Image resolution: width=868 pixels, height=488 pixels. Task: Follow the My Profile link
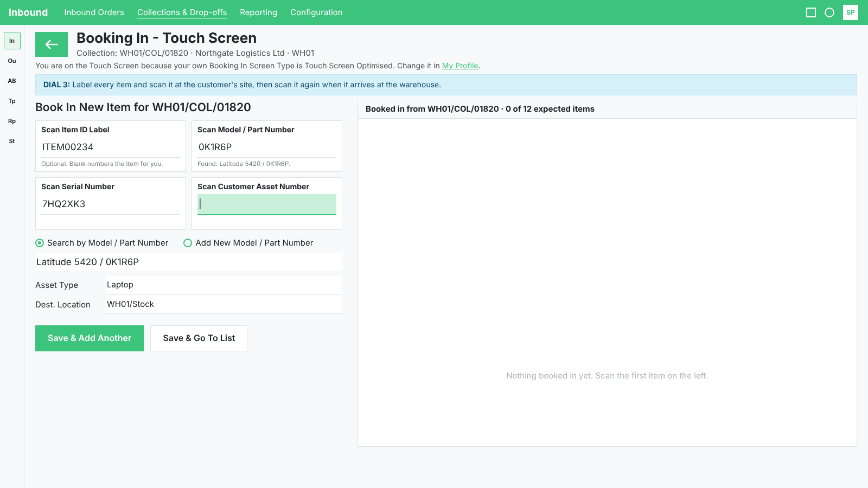click(460, 66)
